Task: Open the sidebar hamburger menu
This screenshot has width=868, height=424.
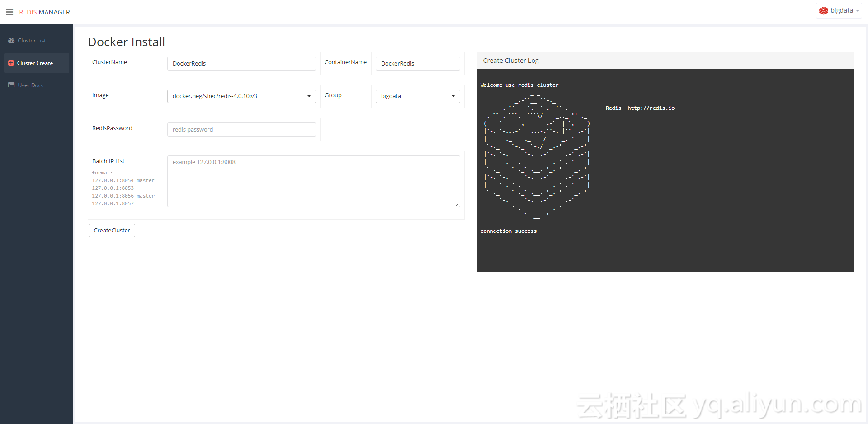Action: (9, 12)
